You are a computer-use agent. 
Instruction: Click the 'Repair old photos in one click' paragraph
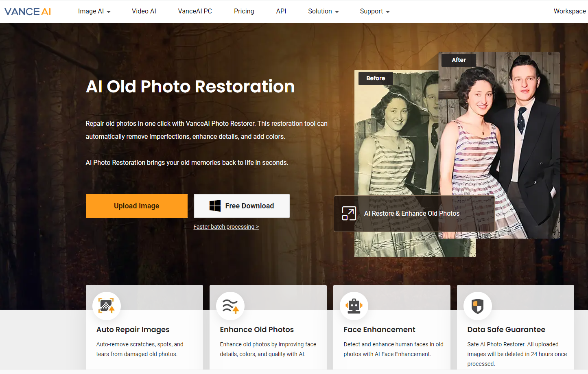pos(207,130)
